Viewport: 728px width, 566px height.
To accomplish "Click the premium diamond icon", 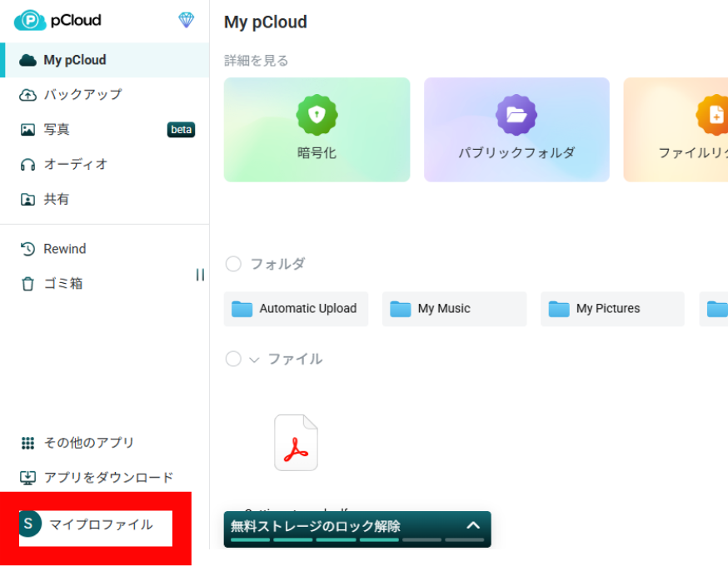I will click(x=187, y=20).
